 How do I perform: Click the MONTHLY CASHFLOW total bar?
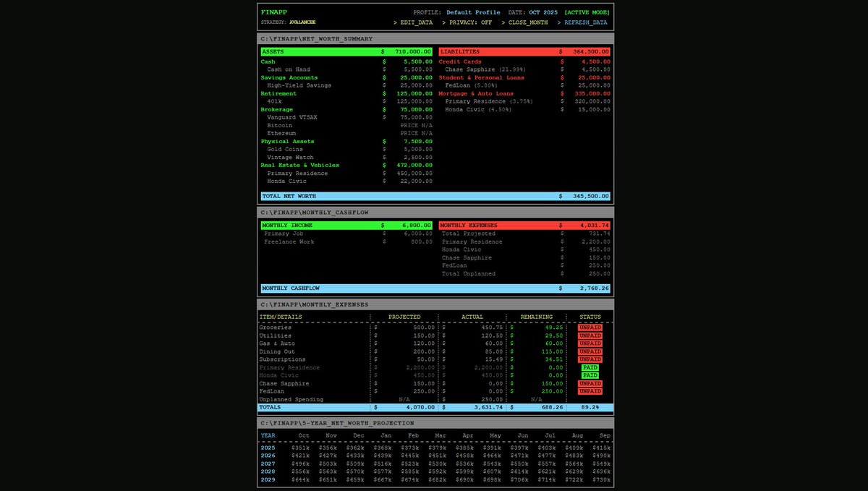435,289
